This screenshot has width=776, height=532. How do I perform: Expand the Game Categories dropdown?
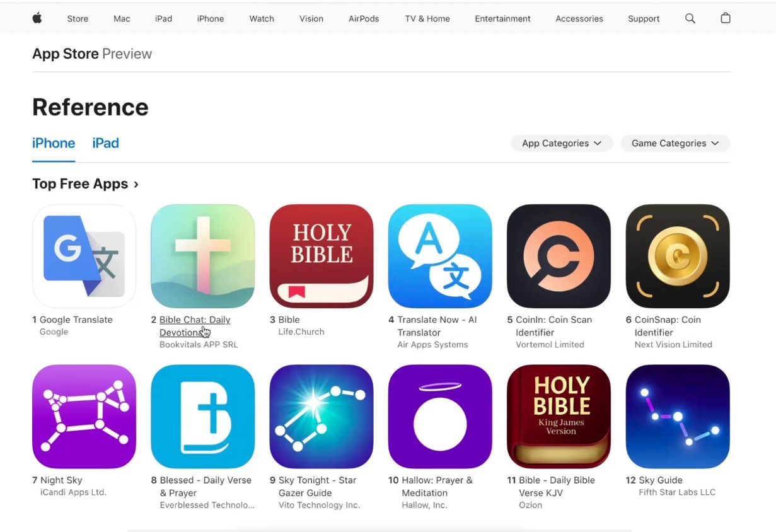675,143
